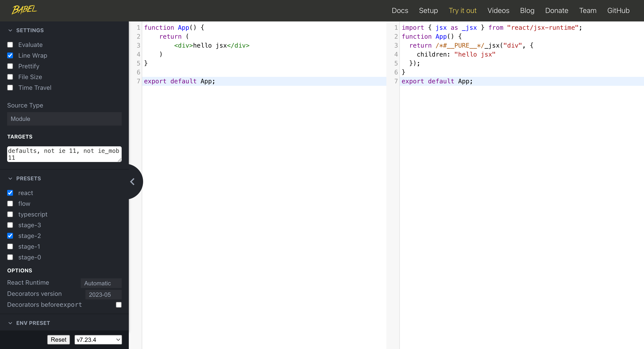Enable the stage-1 preset
The image size is (644, 349).
pyautogui.click(x=10, y=247)
